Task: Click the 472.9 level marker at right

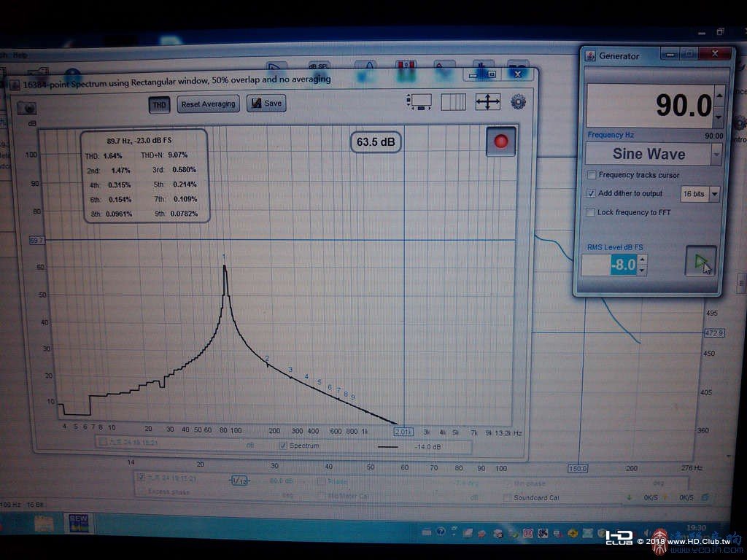Action: coord(714,332)
